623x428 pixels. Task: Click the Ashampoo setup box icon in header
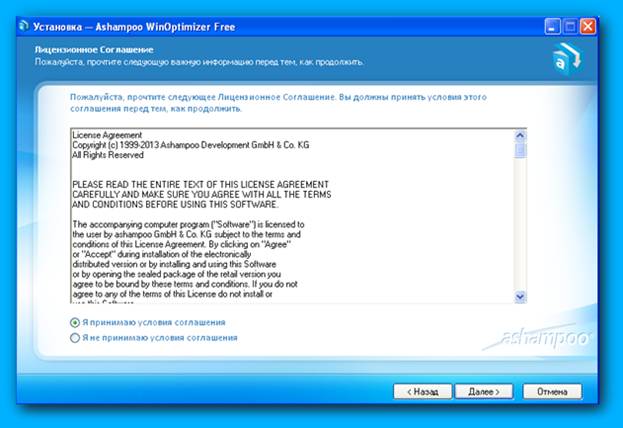567,60
